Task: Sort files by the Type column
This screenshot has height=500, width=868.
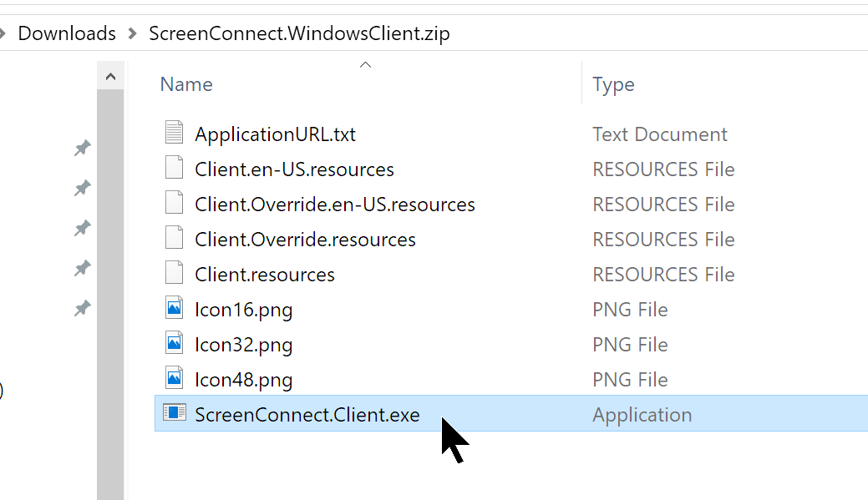Action: coord(613,84)
